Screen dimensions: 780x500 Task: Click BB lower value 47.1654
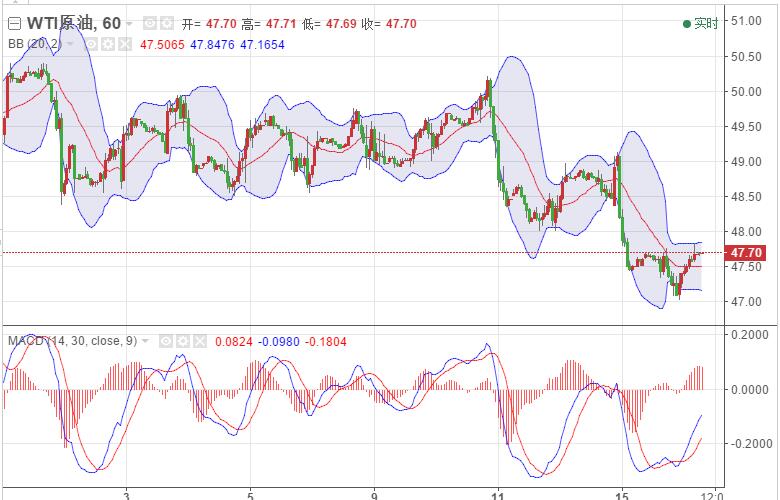[262, 45]
